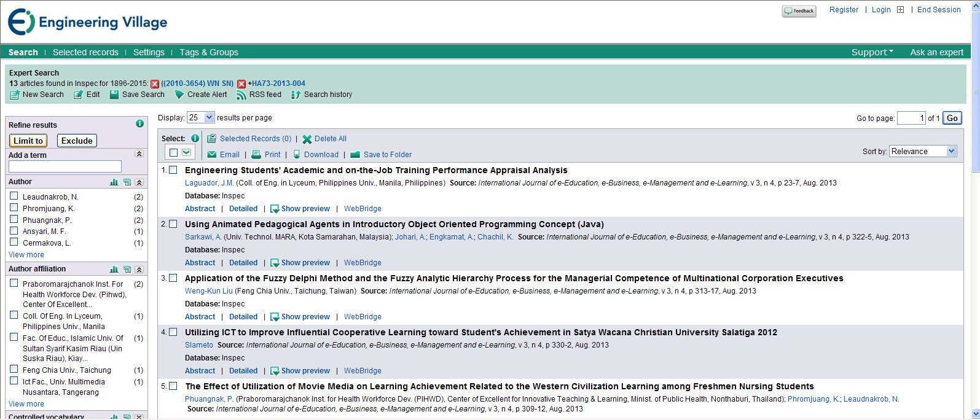Click the Go to page number field
Screen dimensions: 980x420
(x=911, y=118)
